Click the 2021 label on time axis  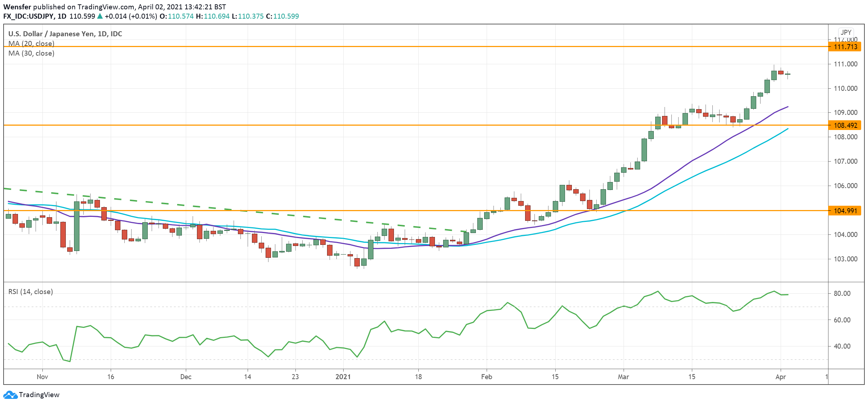(343, 377)
